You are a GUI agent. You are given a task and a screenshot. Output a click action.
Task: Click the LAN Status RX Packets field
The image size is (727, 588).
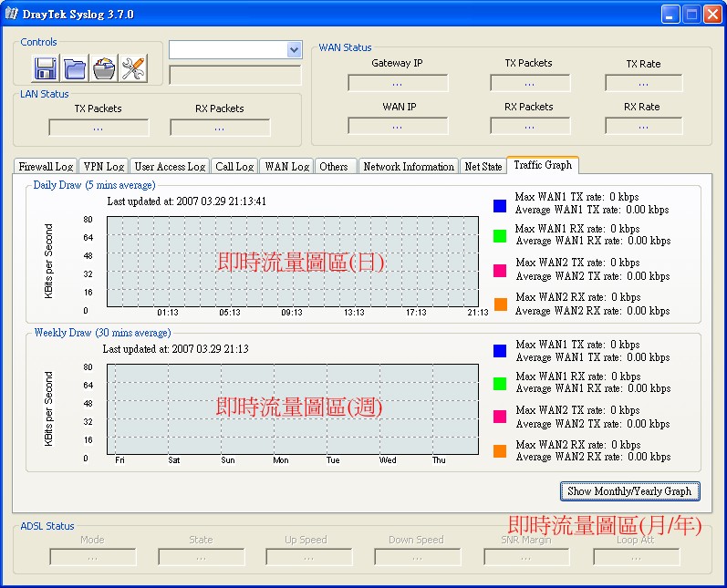pyautogui.click(x=220, y=128)
